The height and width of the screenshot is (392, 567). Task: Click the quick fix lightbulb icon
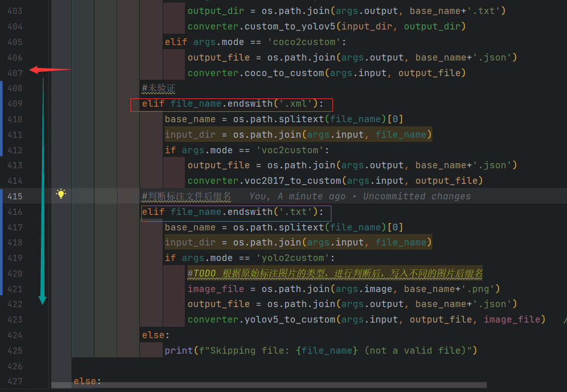(x=61, y=194)
